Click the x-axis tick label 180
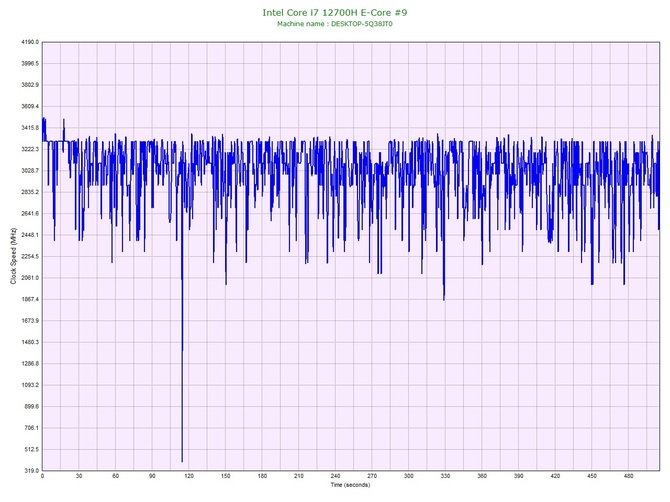 pyautogui.click(x=262, y=476)
